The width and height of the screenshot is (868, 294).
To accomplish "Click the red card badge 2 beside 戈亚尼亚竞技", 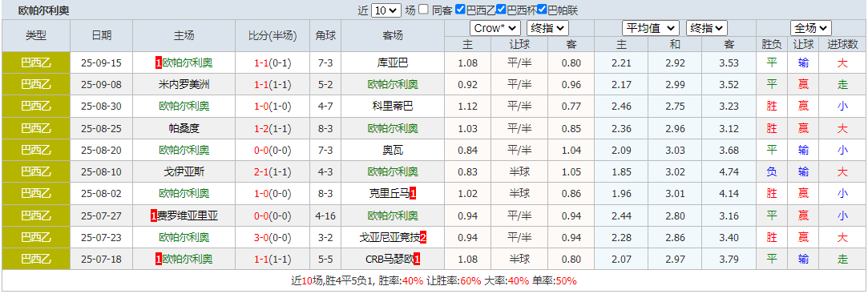I will 423,238.
